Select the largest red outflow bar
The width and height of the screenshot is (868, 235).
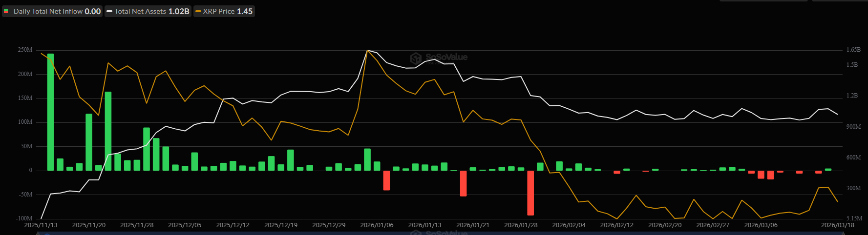[x=530, y=193]
